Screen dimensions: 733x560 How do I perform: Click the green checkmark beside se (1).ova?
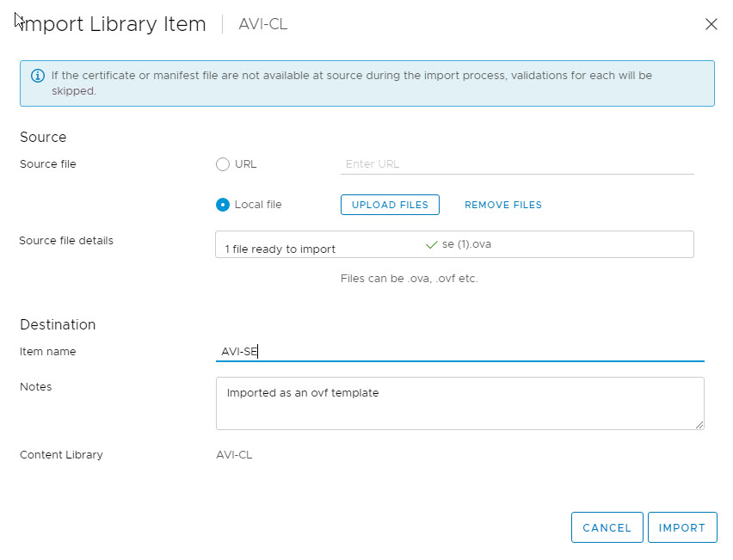click(x=432, y=244)
